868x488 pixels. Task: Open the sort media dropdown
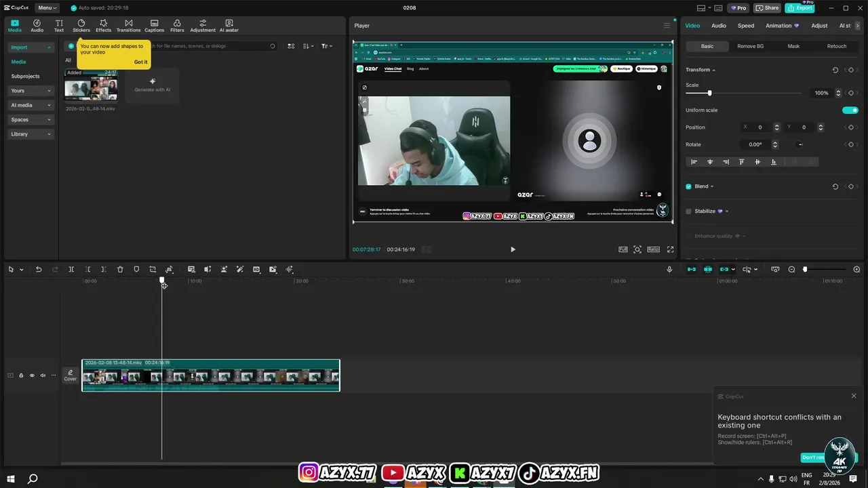click(307, 46)
